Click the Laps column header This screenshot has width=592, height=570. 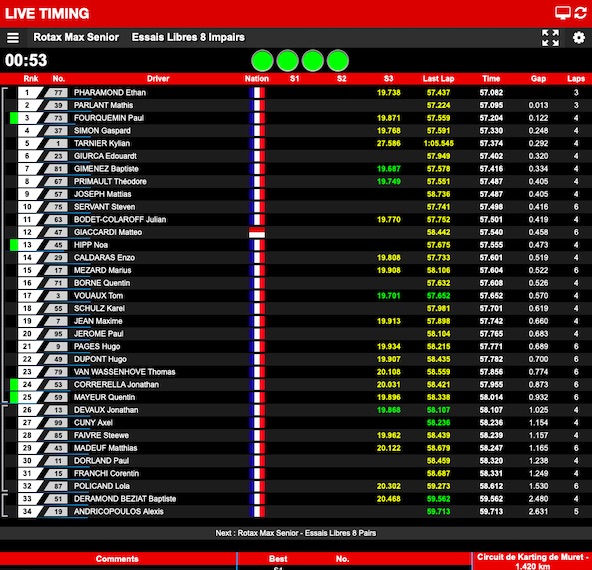[576, 79]
